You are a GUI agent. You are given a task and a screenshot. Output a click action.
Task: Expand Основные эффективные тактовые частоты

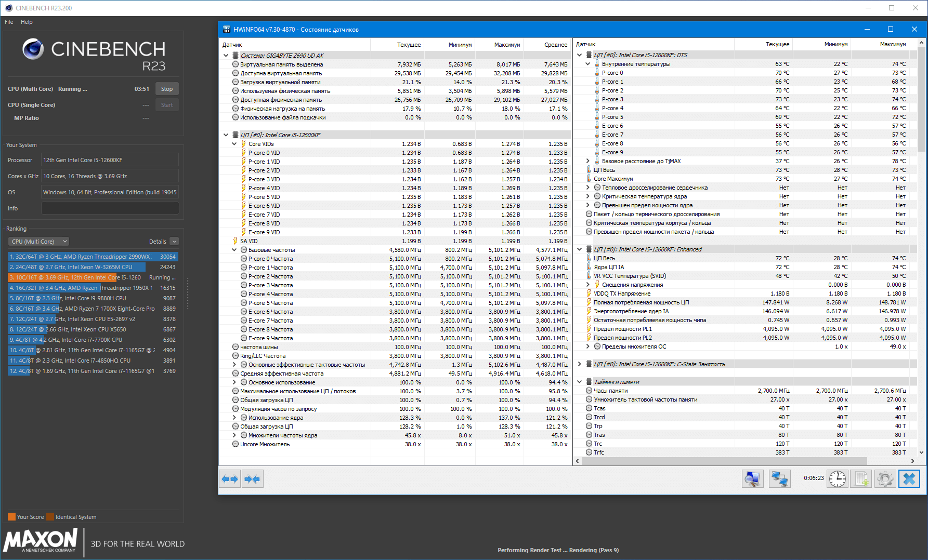pyautogui.click(x=234, y=365)
